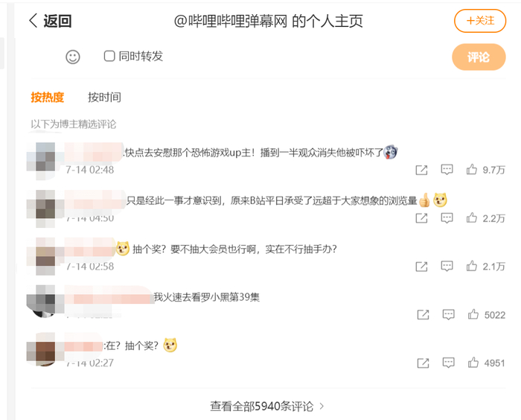Reply to the horror game up主 comment
The width and height of the screenshot is (521, 420).
tap(447, 170)
